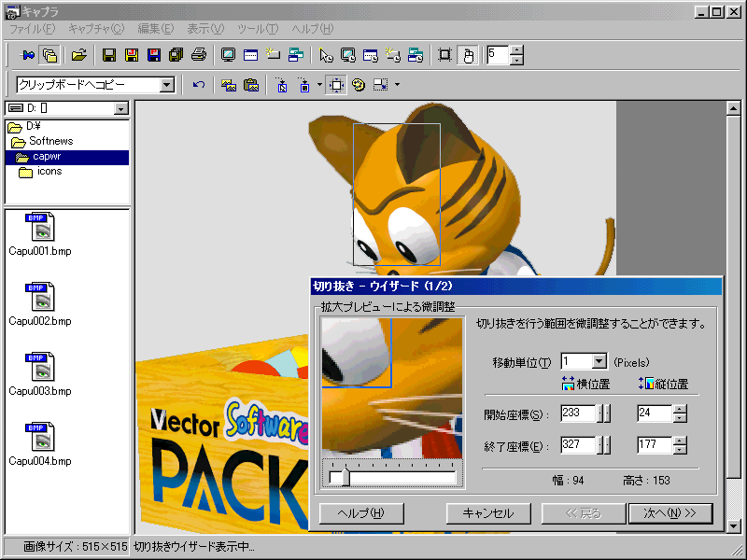Click the timer seconds field showing 5
The height and width of the screenshot is (560, 747).
tap(498, 55)
